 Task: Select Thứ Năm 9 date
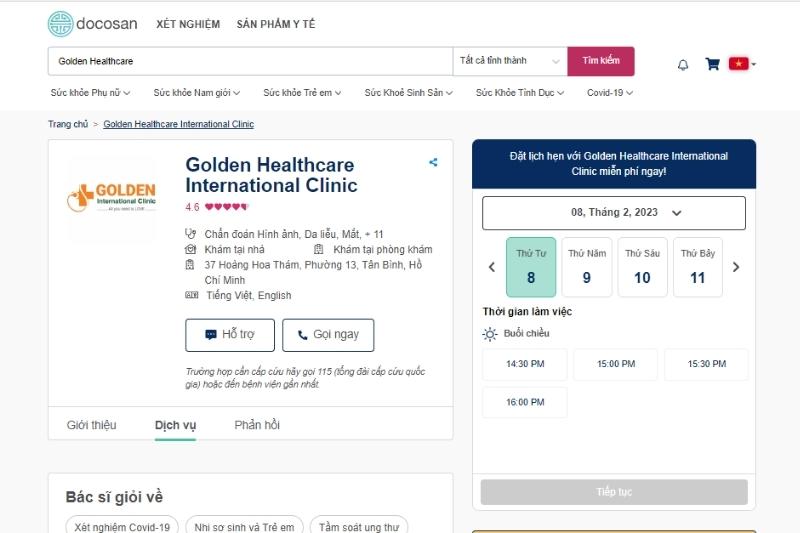[x=587, y=267]
